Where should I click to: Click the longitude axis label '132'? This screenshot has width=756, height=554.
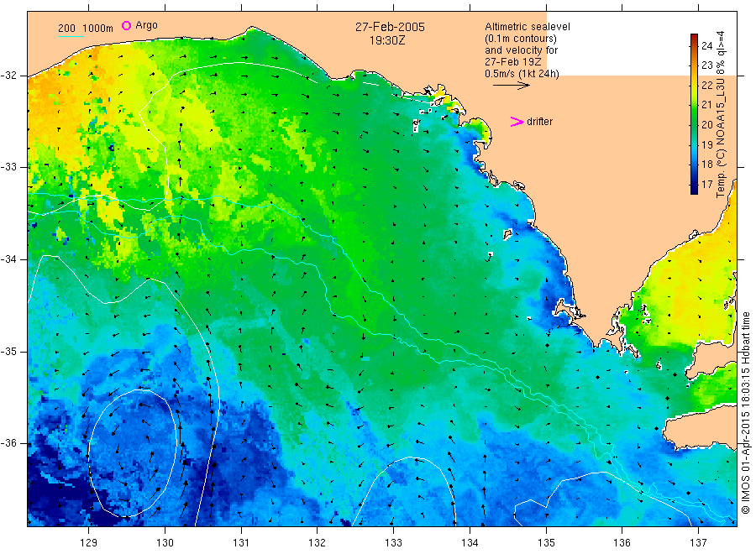[x=318, y=543]
